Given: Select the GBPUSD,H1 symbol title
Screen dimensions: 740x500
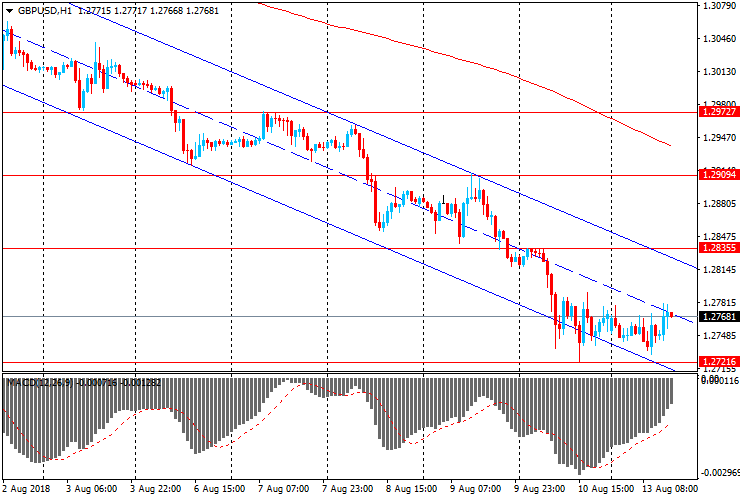Looking at the screenshot, I should coord(45,10).
